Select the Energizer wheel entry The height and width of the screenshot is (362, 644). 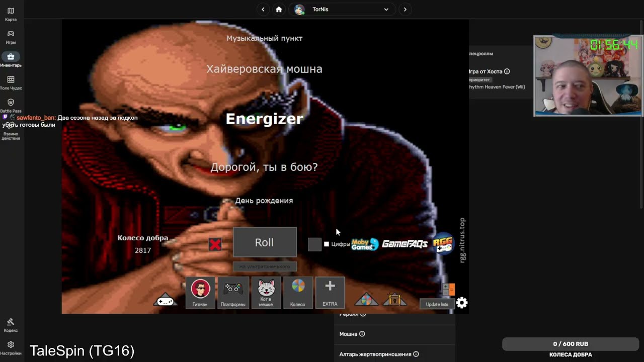(265, 119)
